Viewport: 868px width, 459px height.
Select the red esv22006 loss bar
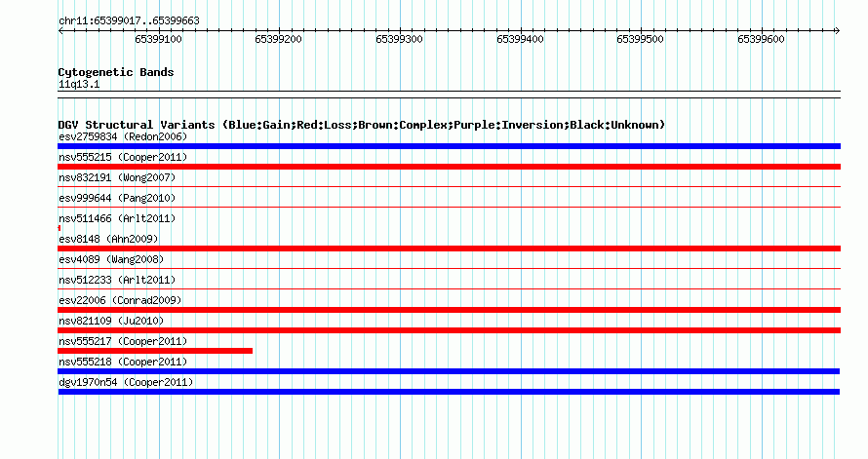coord(449,310)
